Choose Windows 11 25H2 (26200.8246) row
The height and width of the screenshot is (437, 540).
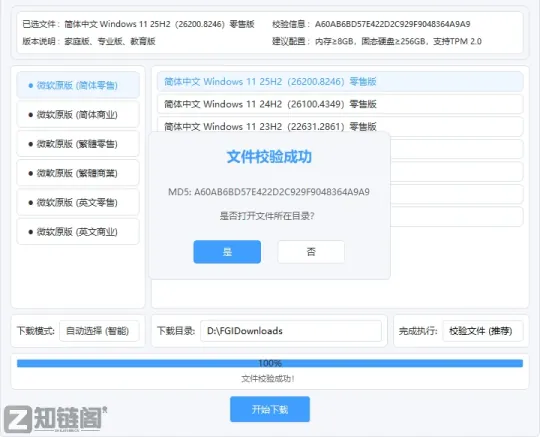pos(340,82)
